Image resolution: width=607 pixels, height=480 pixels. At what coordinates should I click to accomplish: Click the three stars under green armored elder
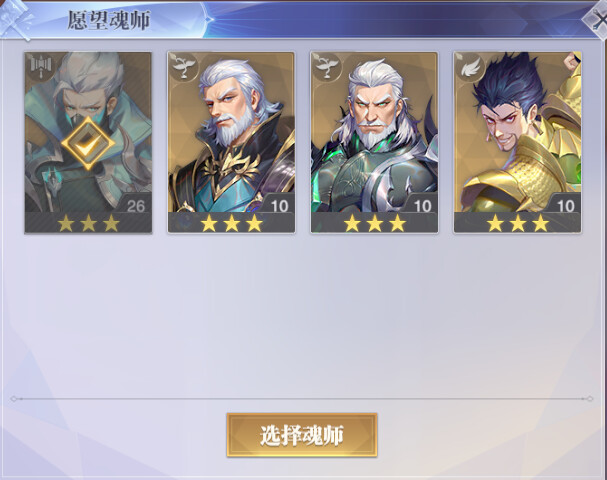point(374,223)
